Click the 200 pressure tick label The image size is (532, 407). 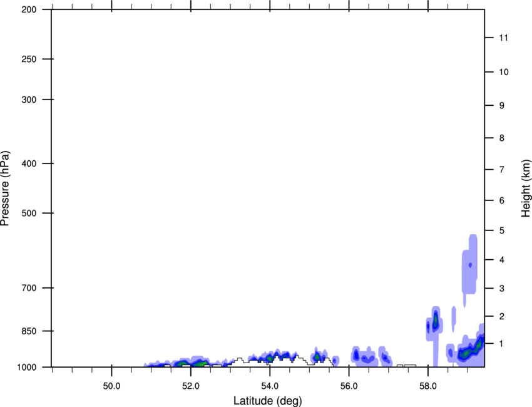tap(29, 9)
